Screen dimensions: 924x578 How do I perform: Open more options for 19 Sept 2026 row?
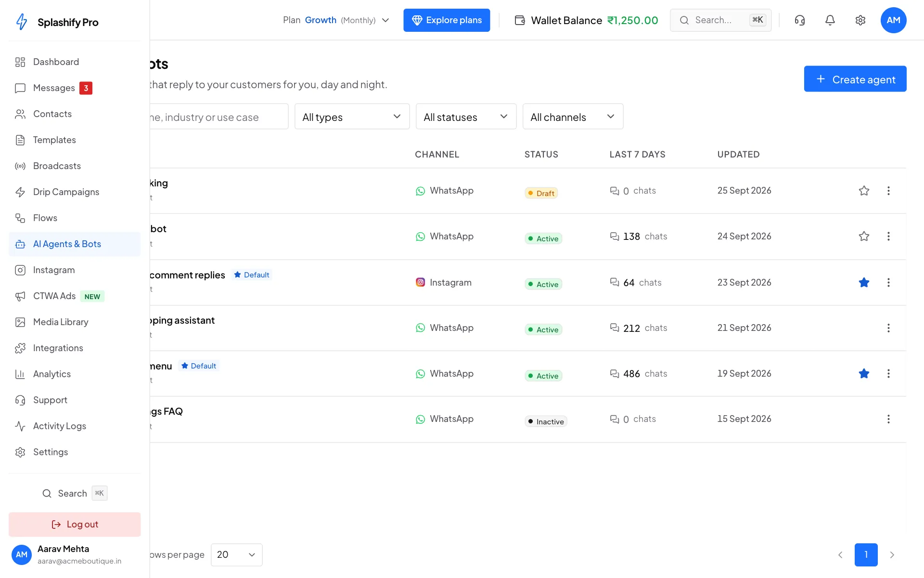[x=888, y=374]
